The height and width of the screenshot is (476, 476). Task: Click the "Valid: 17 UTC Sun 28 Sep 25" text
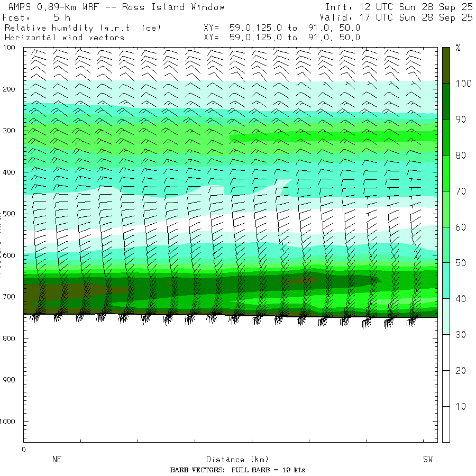click(x=396, y=17)
